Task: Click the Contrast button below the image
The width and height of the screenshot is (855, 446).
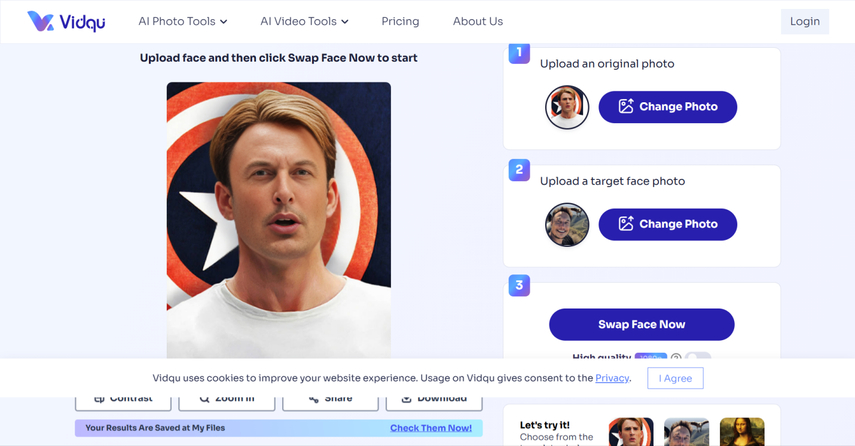Action: pyautogui.click(x=123, y=404)
